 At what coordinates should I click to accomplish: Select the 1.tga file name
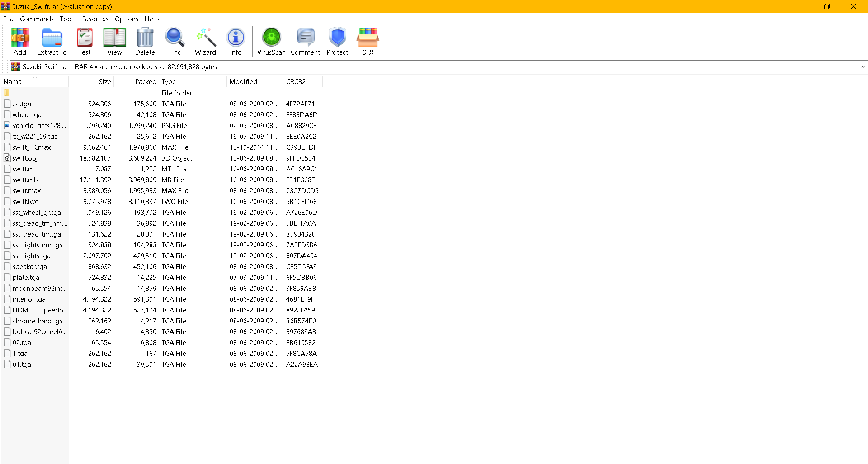tap(20, 354)
